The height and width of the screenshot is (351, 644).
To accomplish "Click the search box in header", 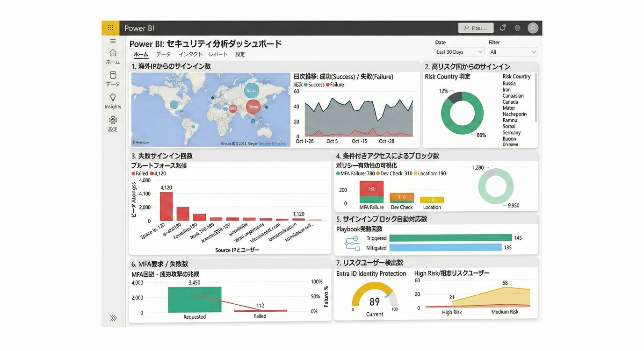I will pyautogui.click(x=476, y=28).
